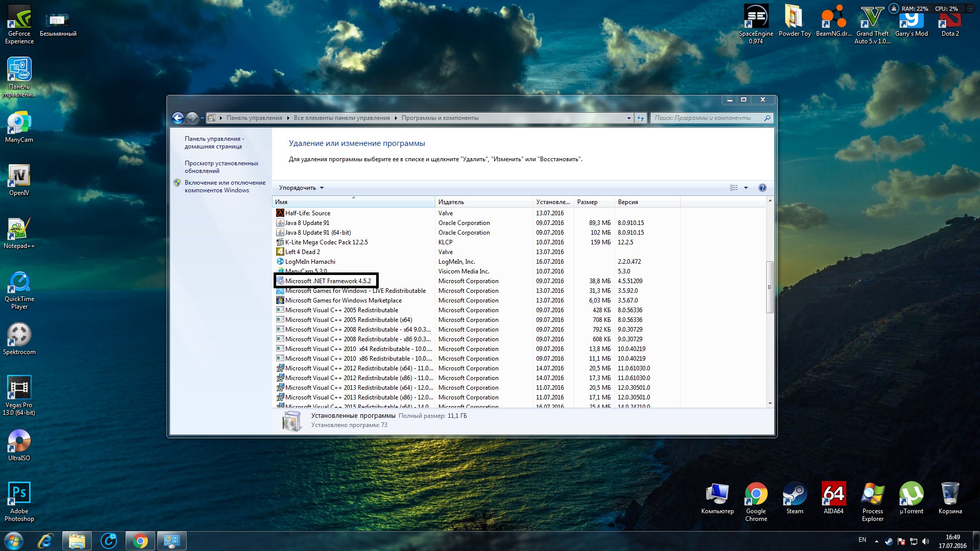Click Все элементы панели управления breadcrumb
The image size is (980, 551).
[341, 118]
